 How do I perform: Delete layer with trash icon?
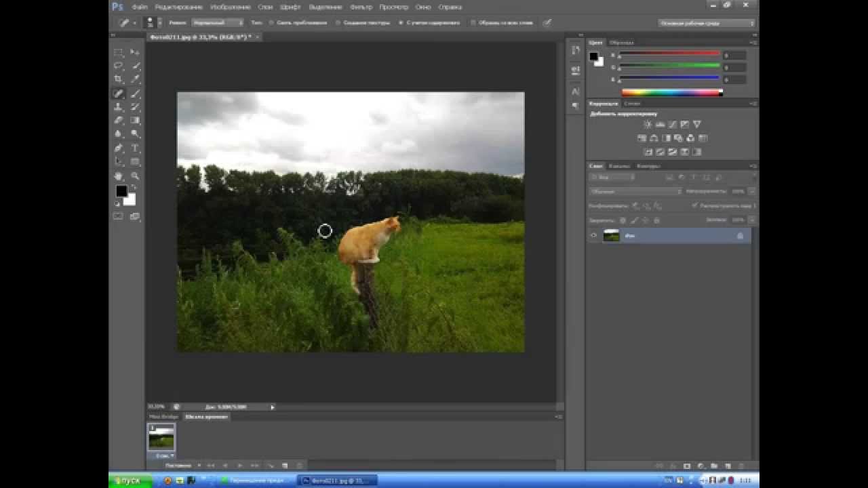tap(741, 466)
